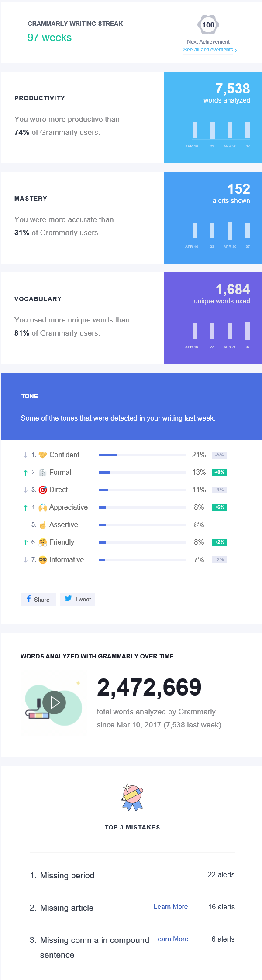262x980 pixels.
Task: Click the Informative nerd face emoji
Action: [43, 560]
